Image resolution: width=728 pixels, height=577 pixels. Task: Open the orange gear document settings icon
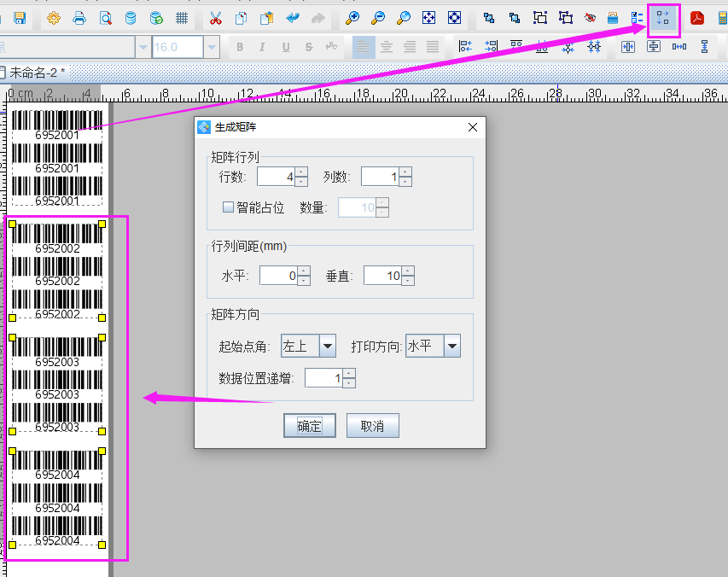(54, 18)
